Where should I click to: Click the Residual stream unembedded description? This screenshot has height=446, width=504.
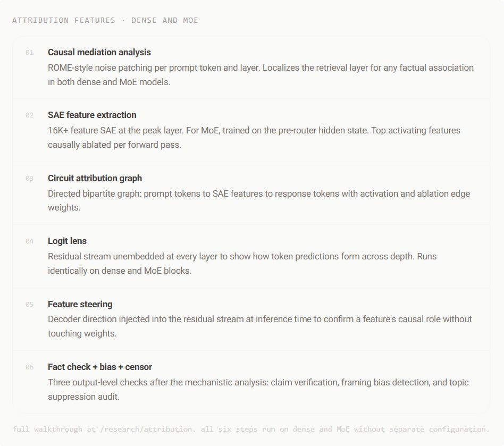click(242, 264)
